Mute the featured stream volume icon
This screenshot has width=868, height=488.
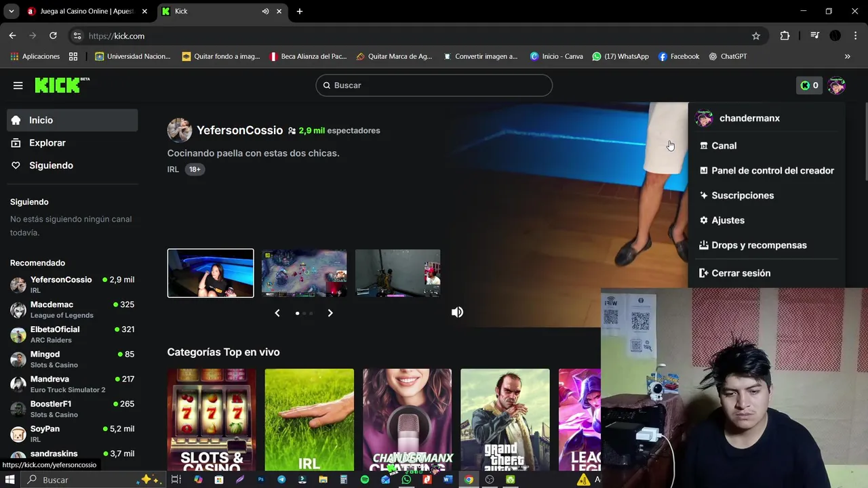pyautogui.click(x=458, y=312)
